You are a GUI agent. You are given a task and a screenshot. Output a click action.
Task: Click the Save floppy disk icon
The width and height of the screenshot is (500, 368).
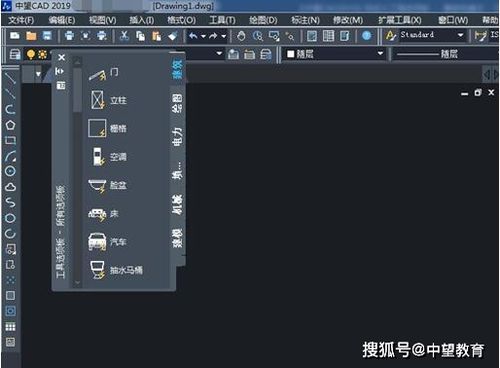tap(47, 35)
